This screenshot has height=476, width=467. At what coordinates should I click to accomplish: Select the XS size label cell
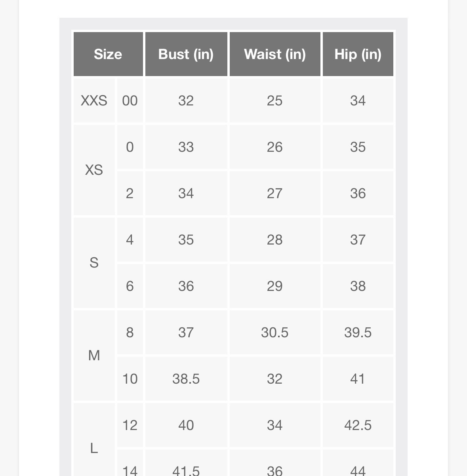pyautogui.click(x=94, y=170)
